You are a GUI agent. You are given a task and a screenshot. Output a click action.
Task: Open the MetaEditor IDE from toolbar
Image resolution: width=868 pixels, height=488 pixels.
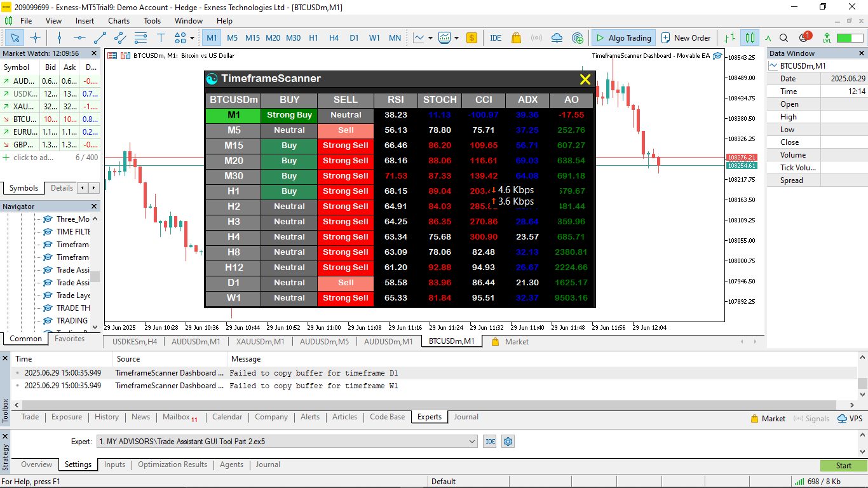496,37
